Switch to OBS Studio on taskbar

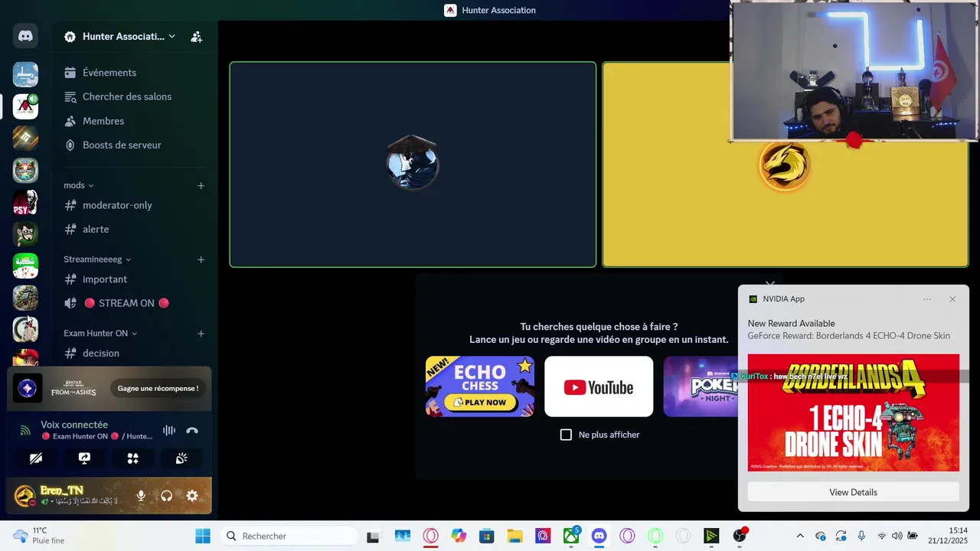click(x=740, y=536)
